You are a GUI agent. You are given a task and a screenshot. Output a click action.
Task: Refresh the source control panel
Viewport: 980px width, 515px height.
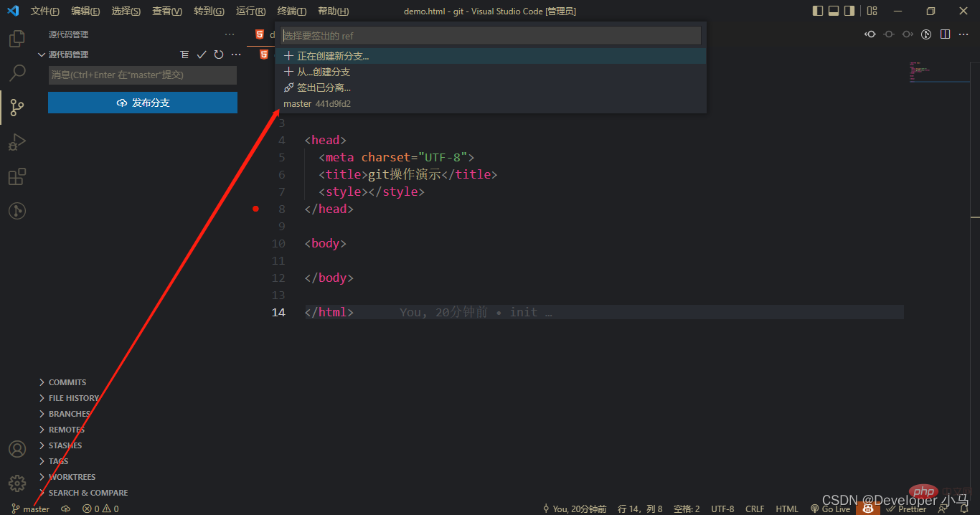pyautogui.click(x=219, y=55)
